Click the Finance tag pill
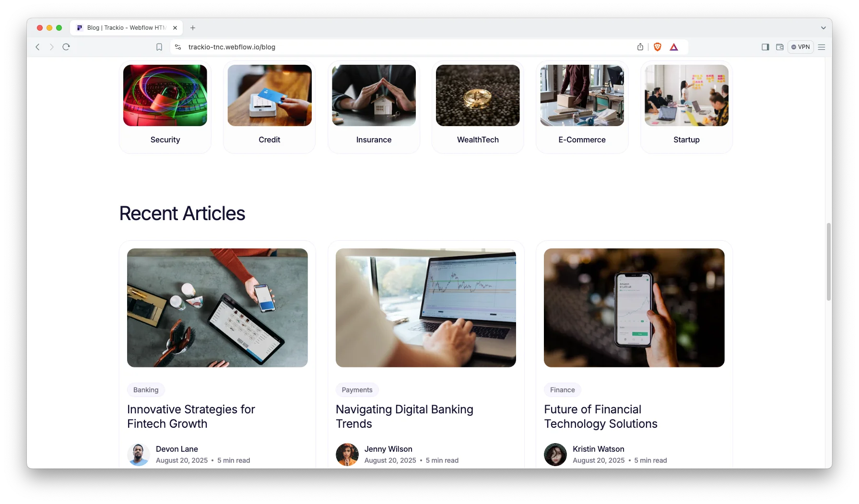Image resolution: width=859 pixels, height=504 pixels. (562, 390)
